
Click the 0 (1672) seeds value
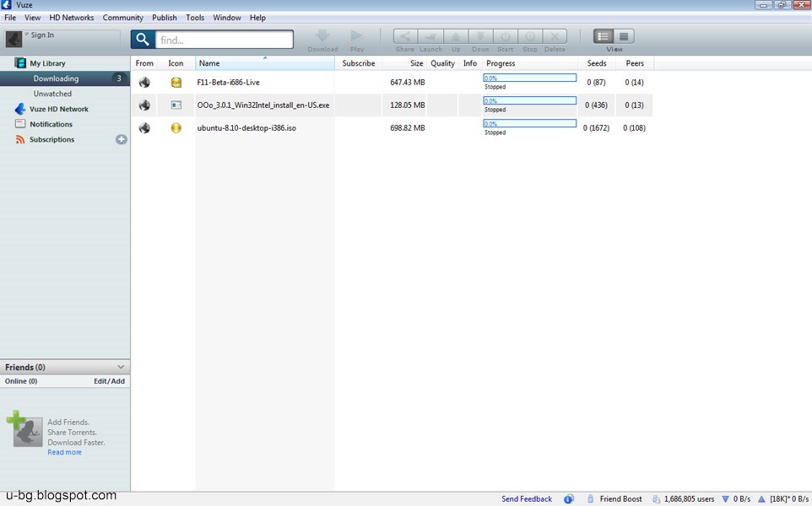tap(596, 128)
